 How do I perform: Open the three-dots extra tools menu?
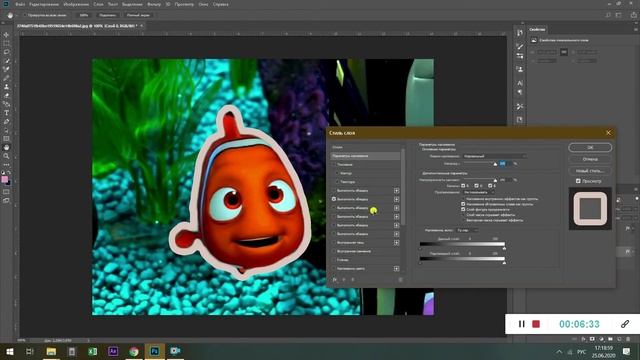pyautogui.click(x=7, y=164)
